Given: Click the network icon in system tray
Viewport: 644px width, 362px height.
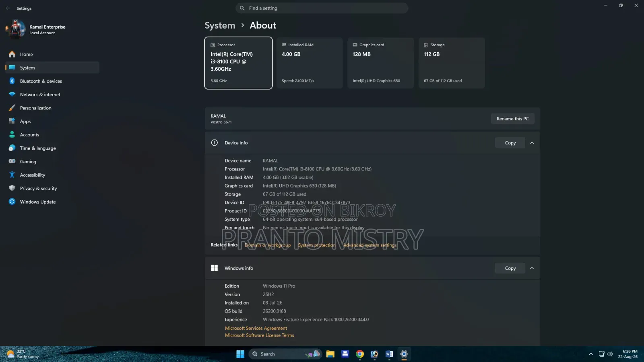Looking at the screenshot, I should coord(601,354).
